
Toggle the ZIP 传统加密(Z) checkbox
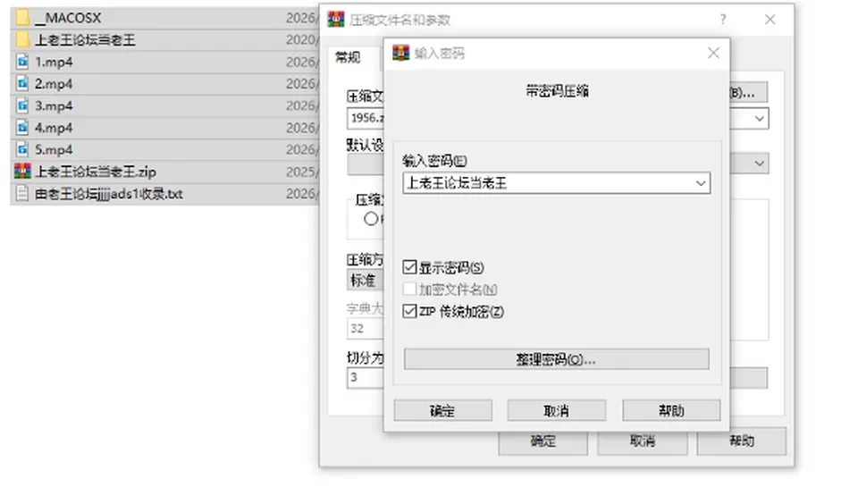point(409,311)
